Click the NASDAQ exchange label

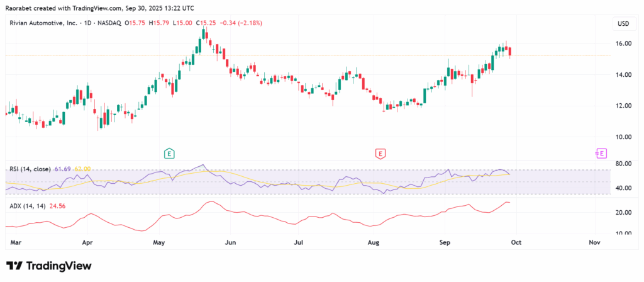click(x=108, y=23)
